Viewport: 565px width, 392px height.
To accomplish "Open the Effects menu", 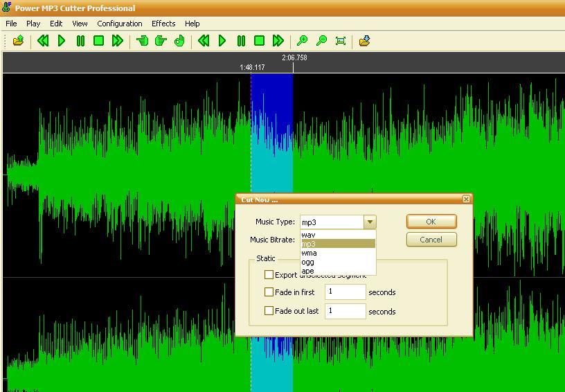I will point(163,24).
